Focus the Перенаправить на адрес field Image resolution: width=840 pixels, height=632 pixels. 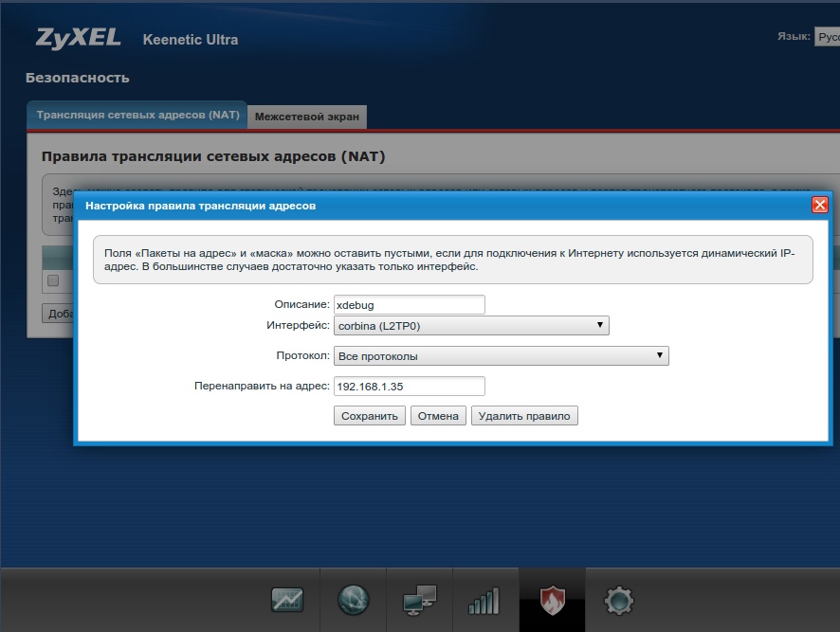coord(410,387)
